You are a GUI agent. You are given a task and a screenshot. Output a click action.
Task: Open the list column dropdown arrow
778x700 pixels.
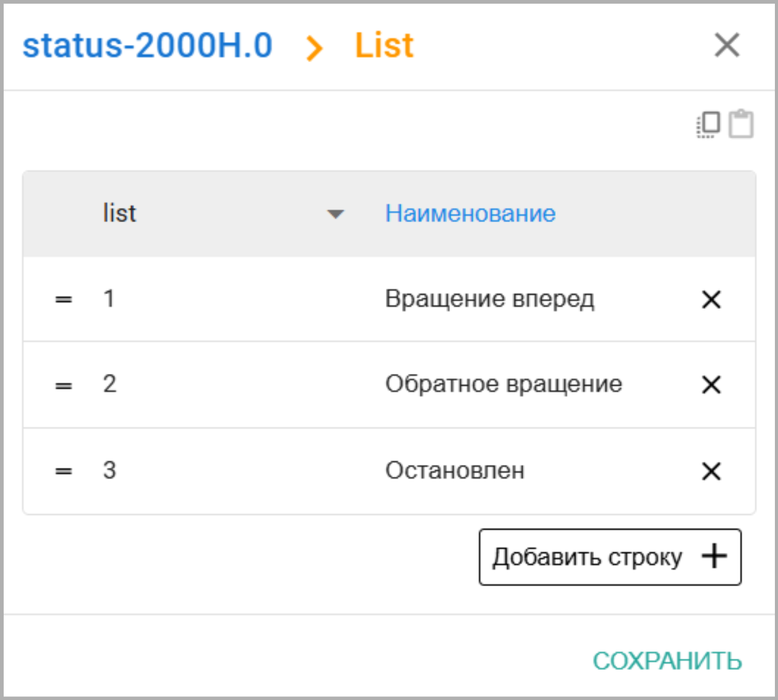tap(335, 214)
